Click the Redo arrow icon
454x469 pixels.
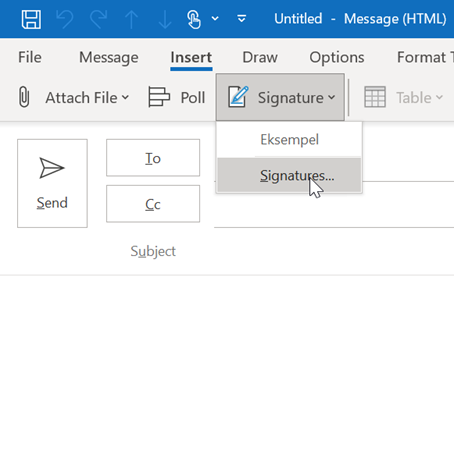tap(99, 19)
